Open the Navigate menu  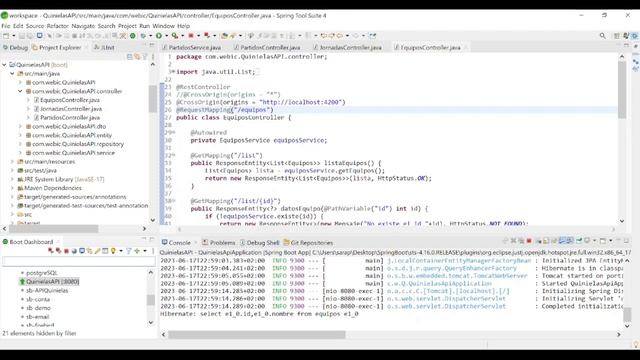pos(83,26)
